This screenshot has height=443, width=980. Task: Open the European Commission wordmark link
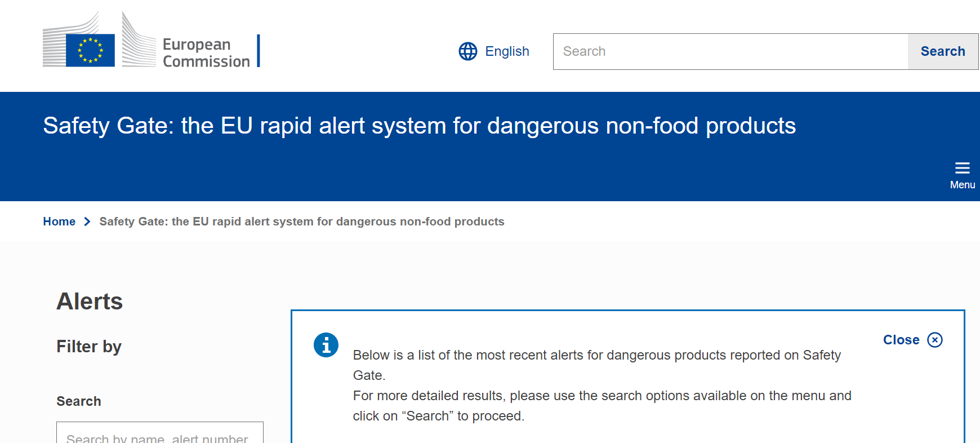point(206,52)
